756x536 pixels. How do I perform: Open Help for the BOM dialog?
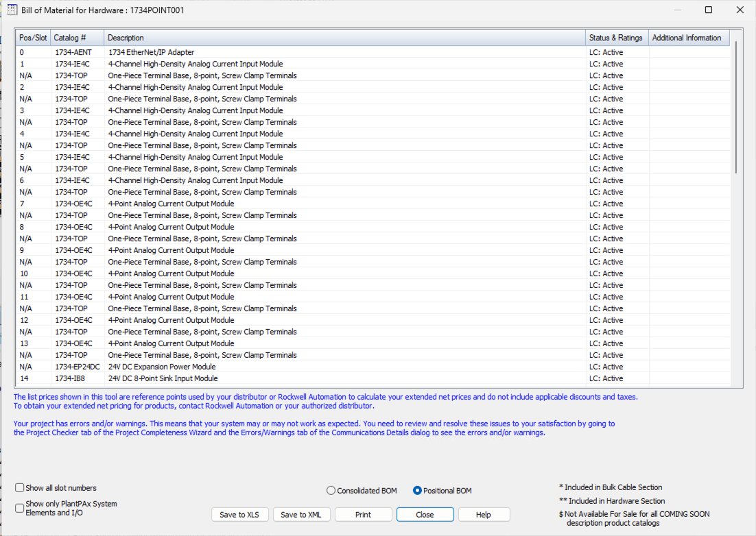pos(484,515)
